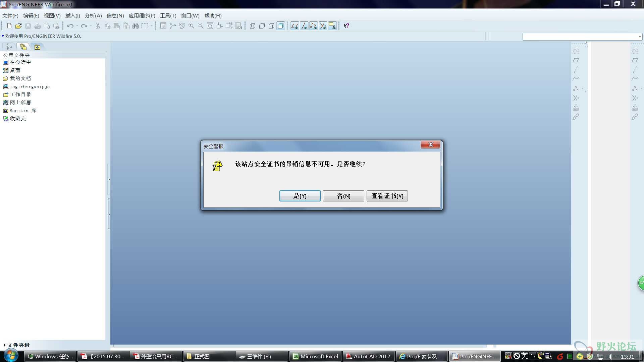Select 桌面 in common folders
The image size is (644, 362).
[12, 70]
